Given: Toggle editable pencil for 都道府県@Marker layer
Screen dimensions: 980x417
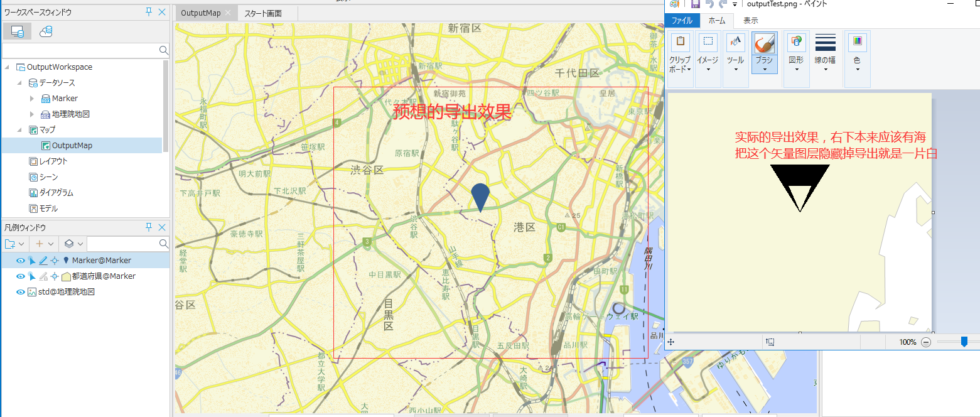Looking at the screenshot, I should (x=43, y=276).
